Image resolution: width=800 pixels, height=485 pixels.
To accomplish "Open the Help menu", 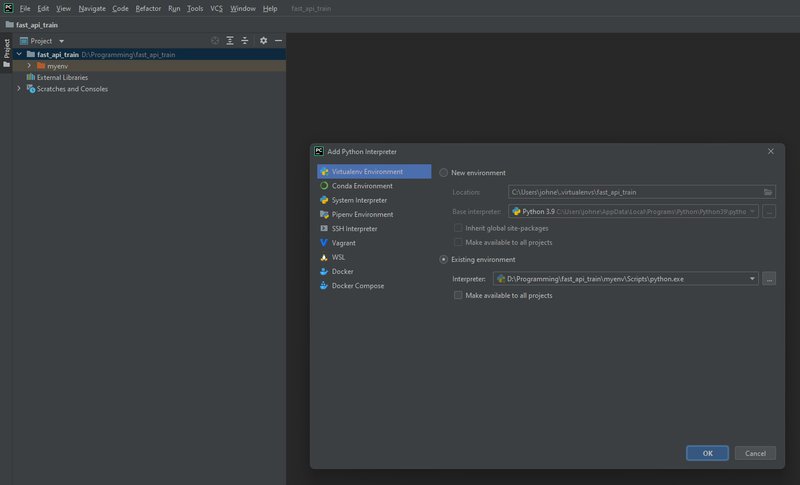I will (x=270, y=8).
